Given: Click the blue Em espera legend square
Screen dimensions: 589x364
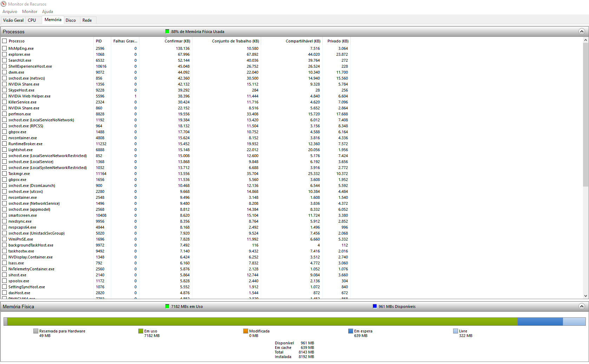Looking at the screenshot, I should pos(351,331).
